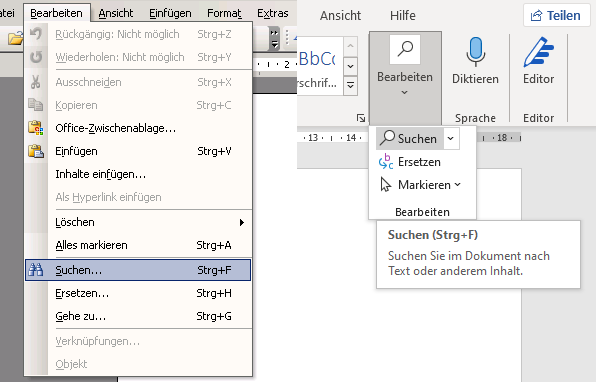The height and width of the screenshot is (382, 596).
Task: Open the Ansicht menu in classic menu bar
Action: tap(116, 13)
